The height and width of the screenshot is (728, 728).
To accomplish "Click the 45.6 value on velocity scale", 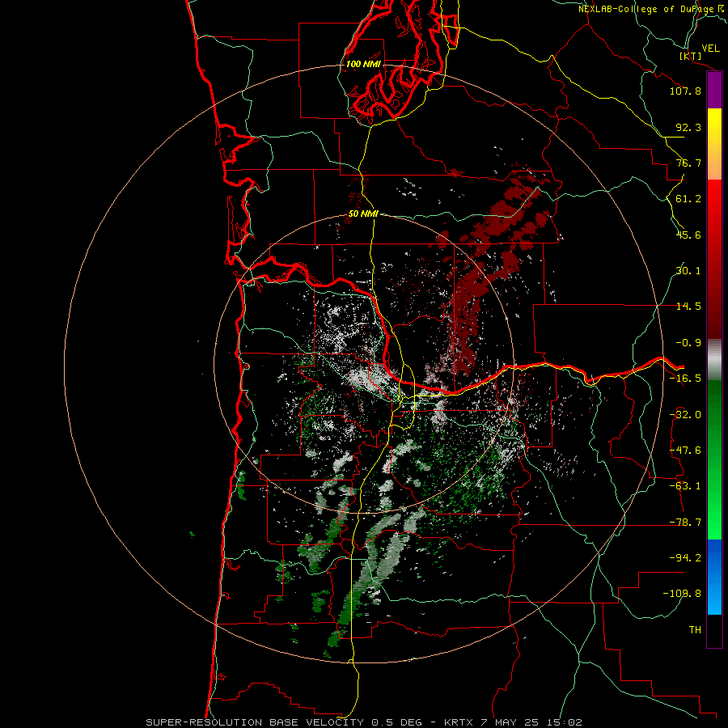I will (x=688, y=235).
